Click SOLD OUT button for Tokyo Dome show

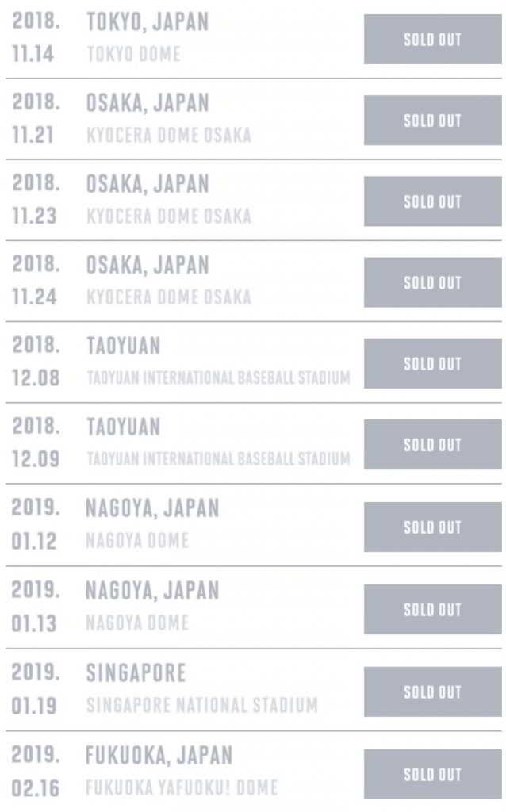[x=432, y=40]
